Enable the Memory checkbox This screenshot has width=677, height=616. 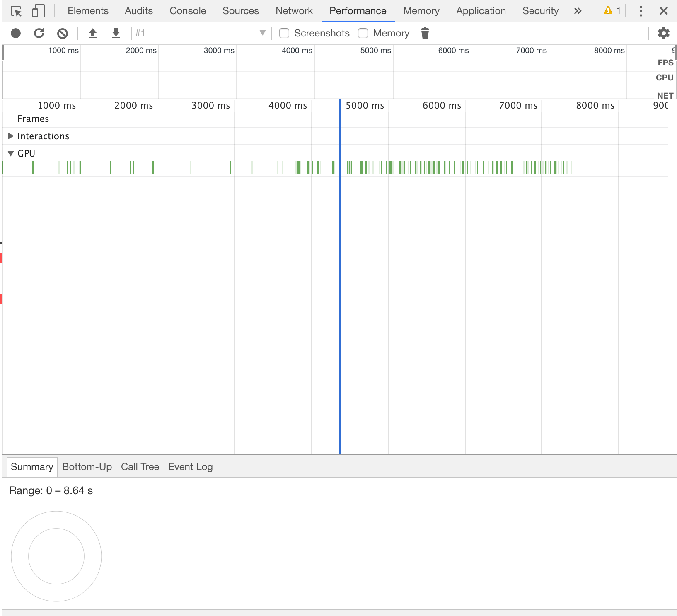(363, 33)
